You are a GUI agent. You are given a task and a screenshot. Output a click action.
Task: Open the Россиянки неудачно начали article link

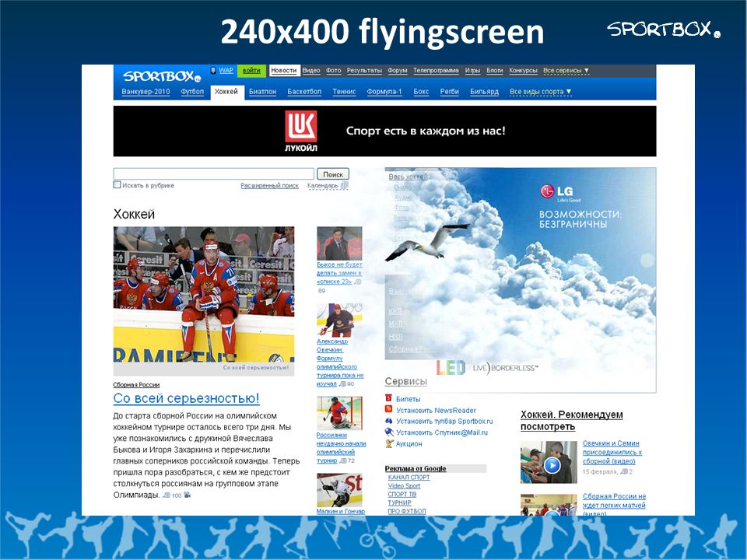[x=341, y=448]
